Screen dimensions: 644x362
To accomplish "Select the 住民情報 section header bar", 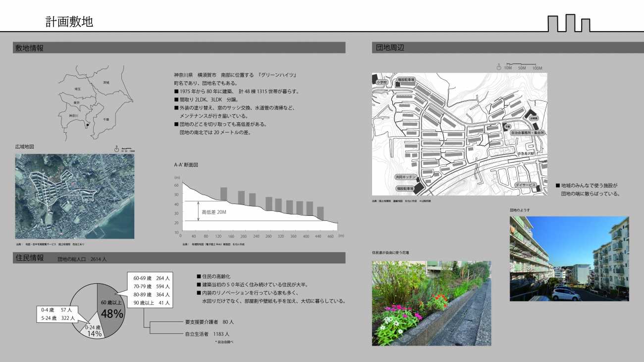I will point(179,258).
